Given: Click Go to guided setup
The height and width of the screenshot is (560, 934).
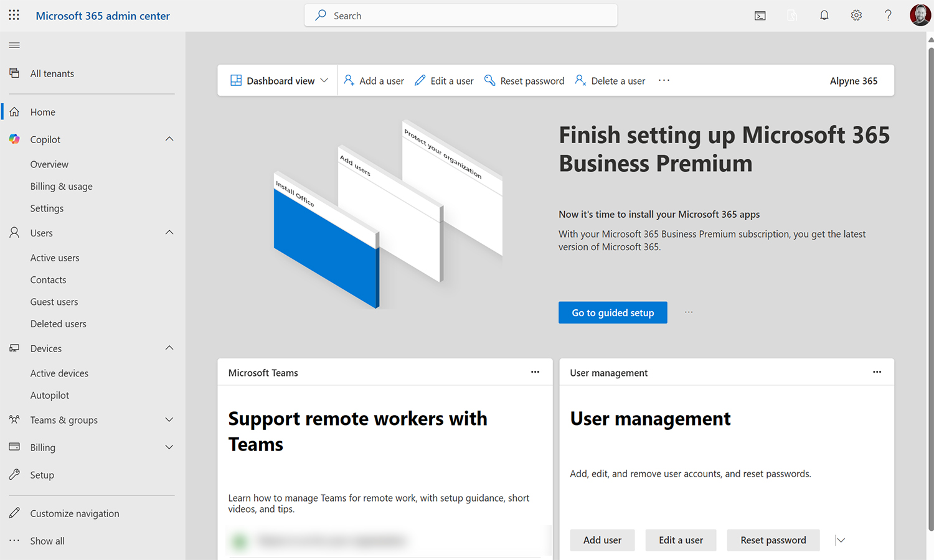Looking at the screenshot, I should [x=613, y=312].
